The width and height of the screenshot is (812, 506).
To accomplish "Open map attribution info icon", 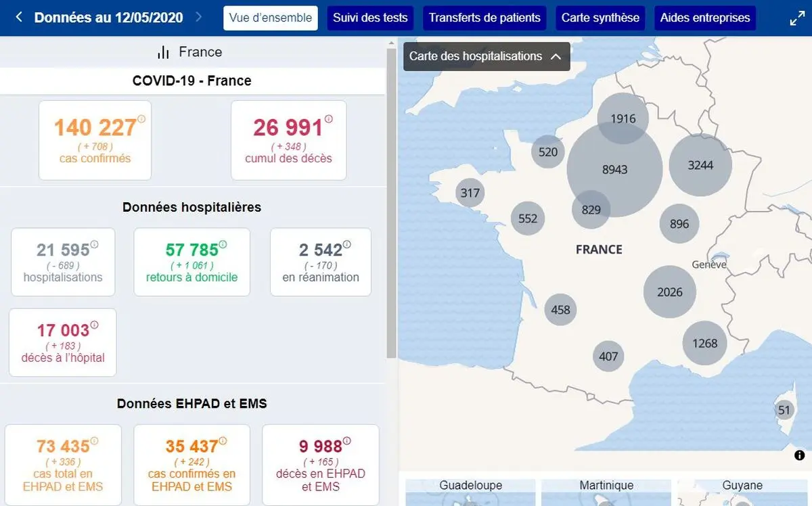I will click(799, 455).
